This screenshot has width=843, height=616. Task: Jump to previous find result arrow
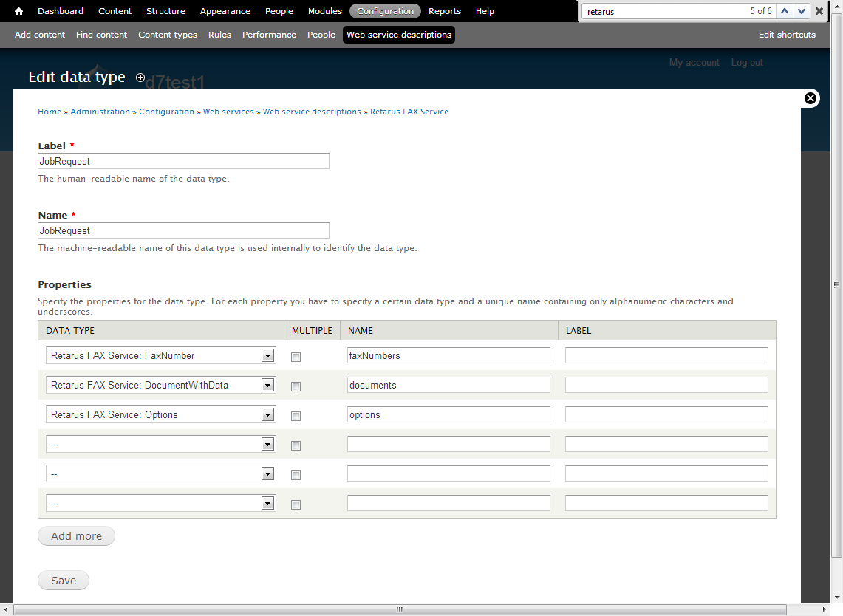click(785, 11)
